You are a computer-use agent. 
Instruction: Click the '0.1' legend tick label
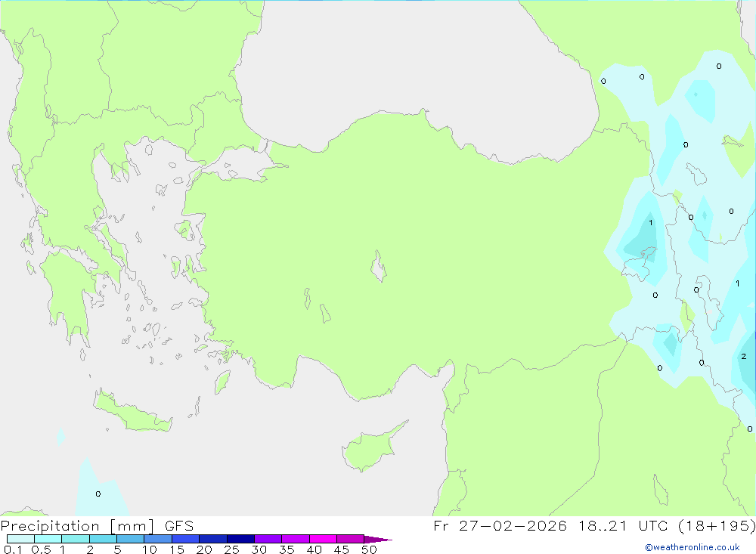13,549
